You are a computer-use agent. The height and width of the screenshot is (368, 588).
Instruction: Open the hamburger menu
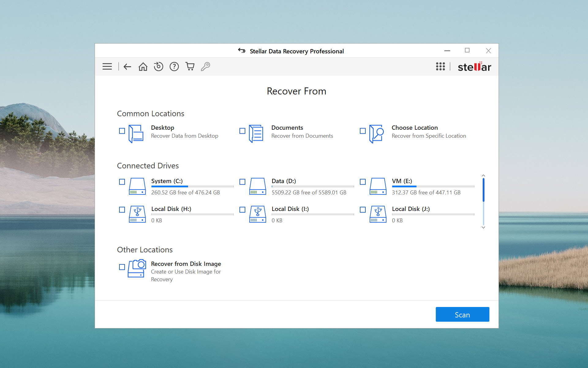tap(107, 67)
